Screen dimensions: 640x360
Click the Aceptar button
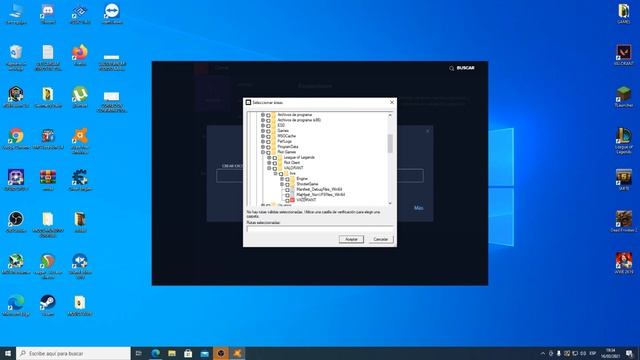pos(351,239)
